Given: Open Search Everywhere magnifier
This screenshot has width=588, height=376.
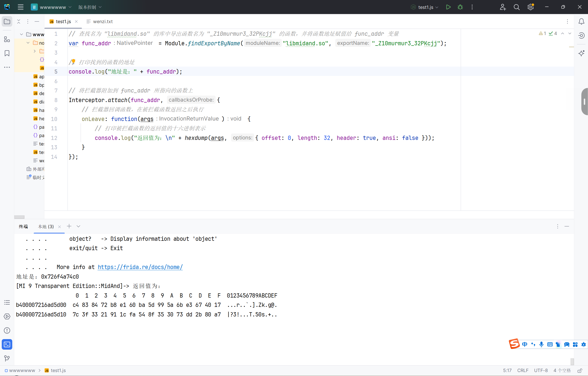Looking at the screenshot, I should (x=516, y=7).
